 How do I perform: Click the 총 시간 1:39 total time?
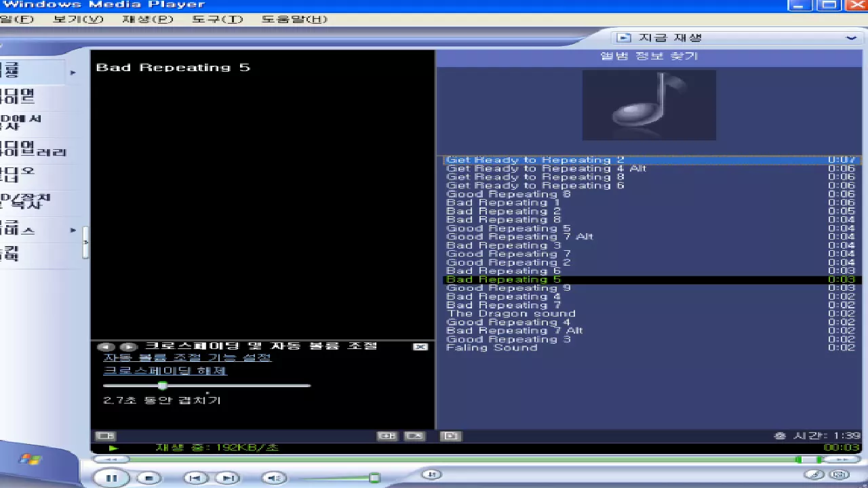(817, 436)
